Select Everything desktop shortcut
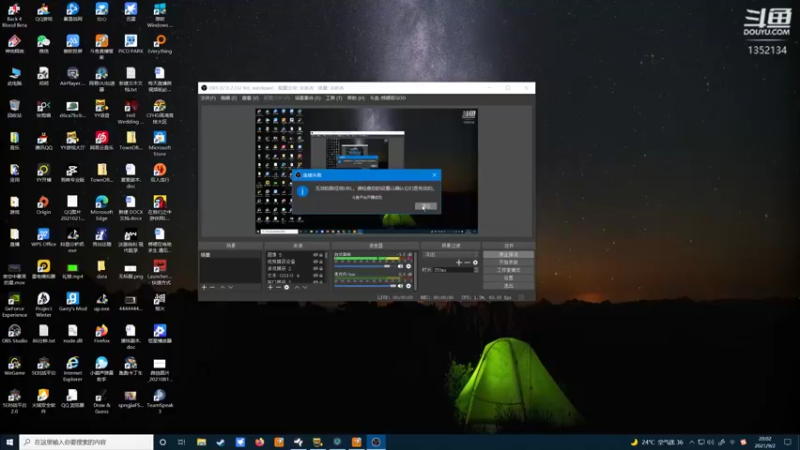This screenshot has width=800, height=450. click(160, 44)
